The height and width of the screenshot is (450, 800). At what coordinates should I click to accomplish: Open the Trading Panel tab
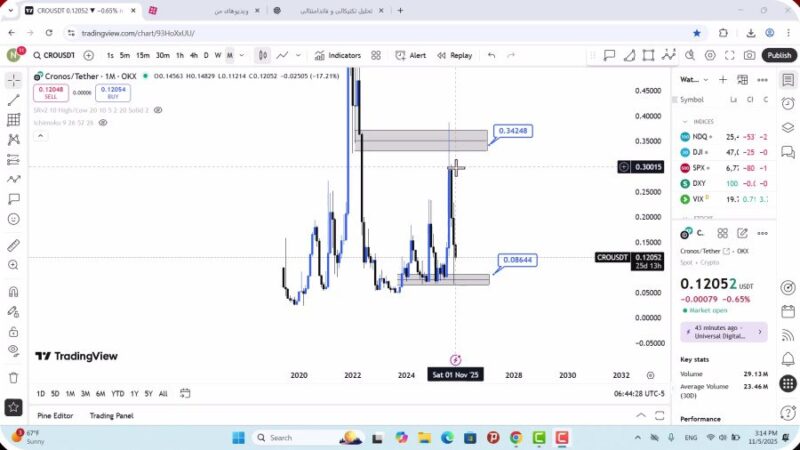(111, 415)
